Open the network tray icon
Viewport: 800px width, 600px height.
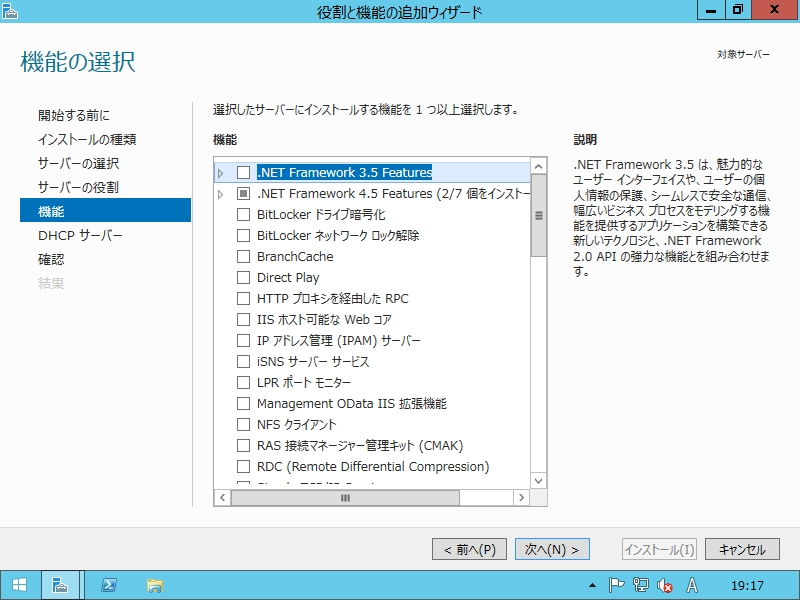[x=641, y=585]
